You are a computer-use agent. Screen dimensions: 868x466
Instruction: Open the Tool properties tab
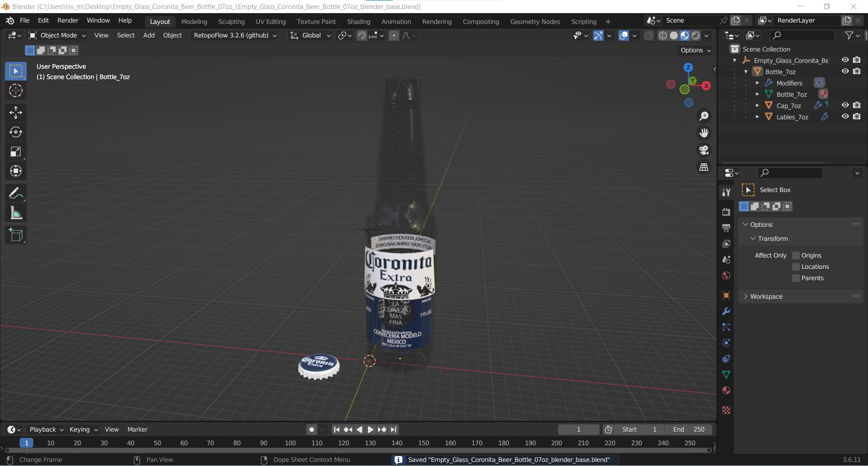(726, 192)
